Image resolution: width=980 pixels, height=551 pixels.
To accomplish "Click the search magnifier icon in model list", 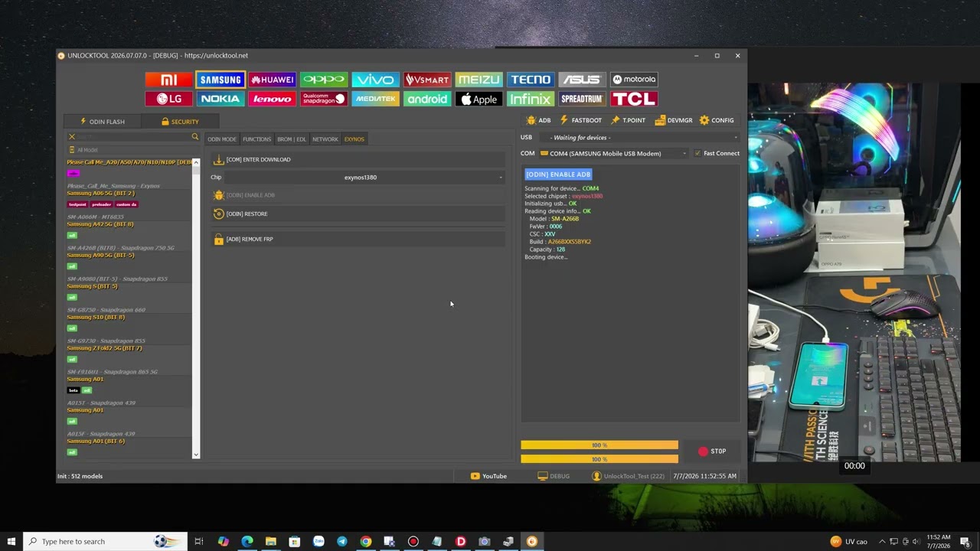I will [x=195, y=137].
